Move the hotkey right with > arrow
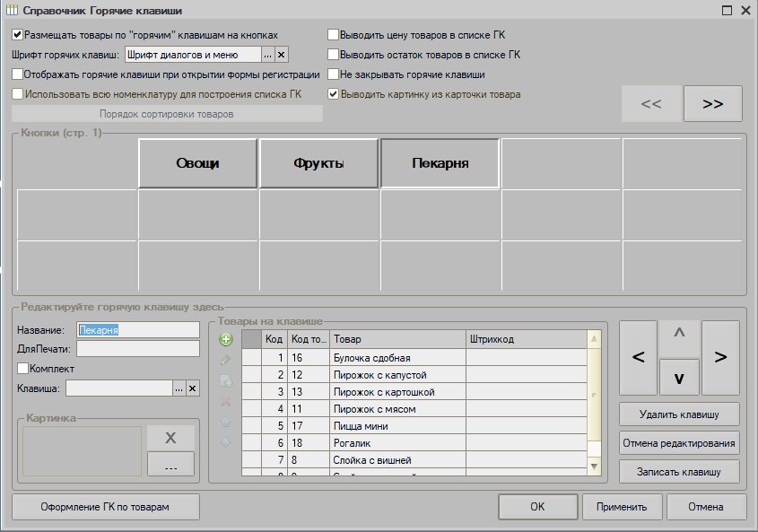758x532 pixels. (x=720, y=357)
